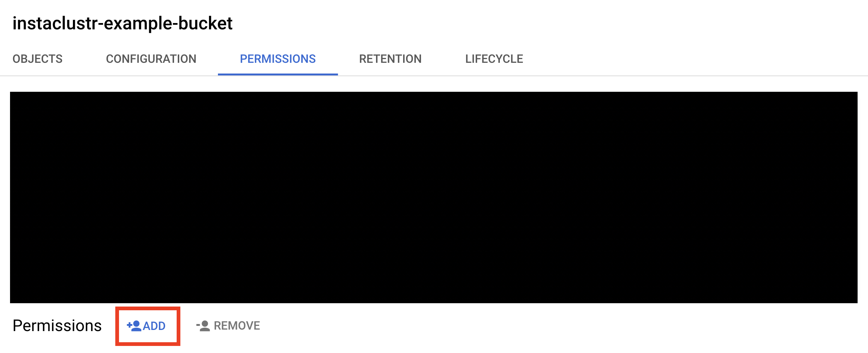This screenshot has width=868, height=353.
Task: View the LIFECYCLE tab
Action: click(494, 59)
